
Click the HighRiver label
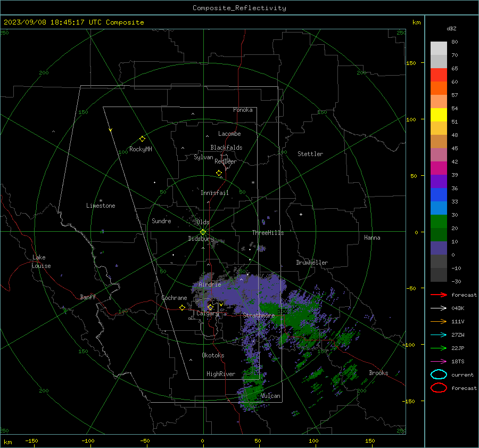click(221, 374)
